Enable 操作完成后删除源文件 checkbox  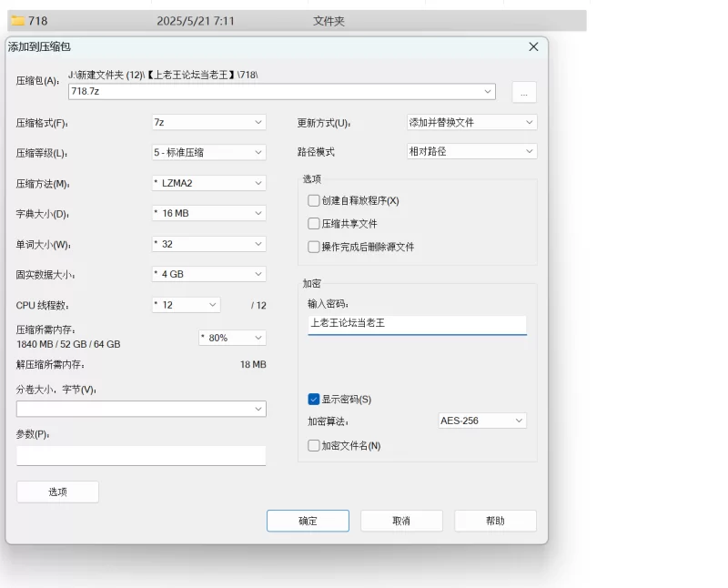[314, 247]
